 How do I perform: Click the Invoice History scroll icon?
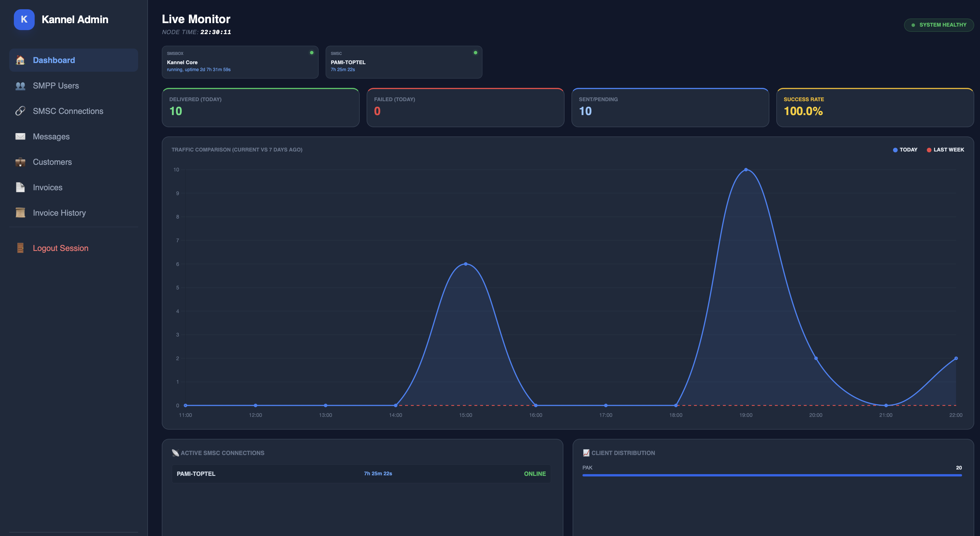tap(20, 213)
